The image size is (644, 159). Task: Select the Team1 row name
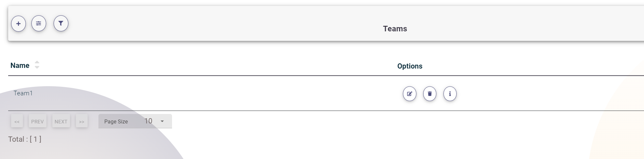[x=23, y=93]
